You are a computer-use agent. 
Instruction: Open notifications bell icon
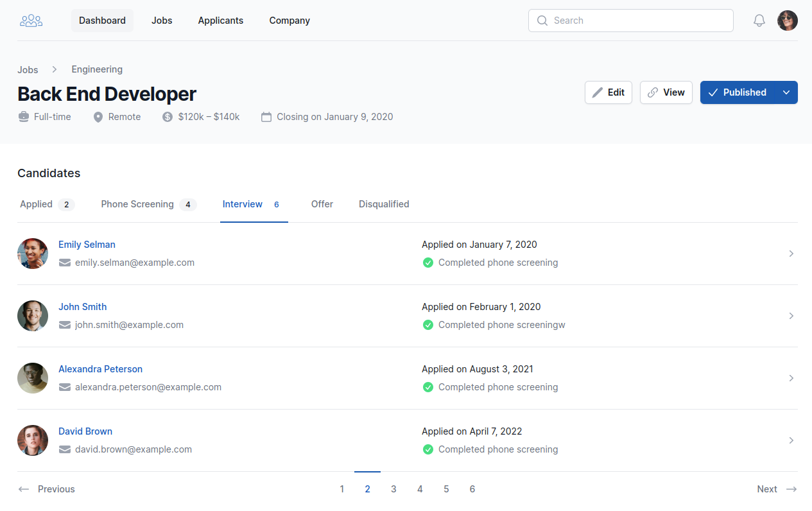(x=759, y=21)
